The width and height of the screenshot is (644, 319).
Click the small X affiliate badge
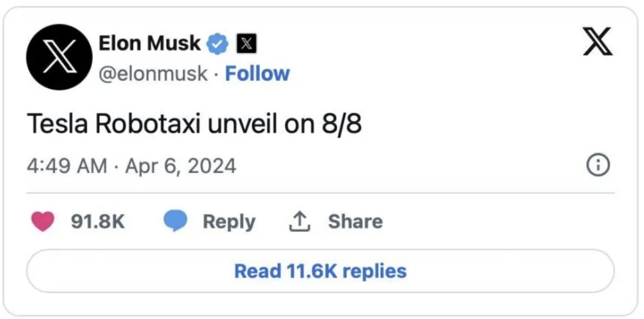246,44
